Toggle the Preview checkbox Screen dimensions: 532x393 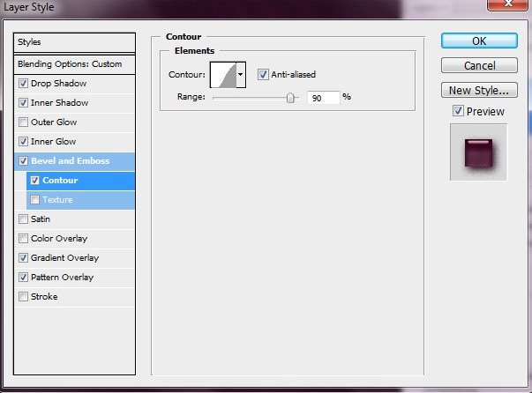pos(458,111)
